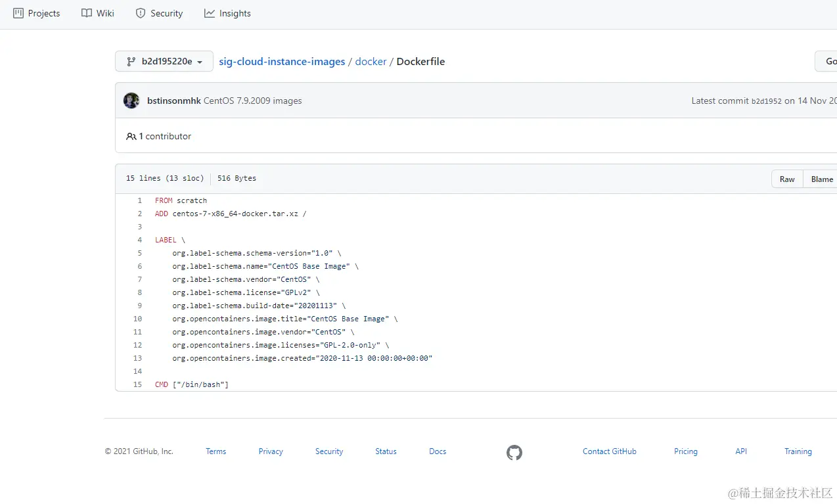Click the git branch icon on selector
The height and width of the screenshot is (504, 837).
[x=131, y=62]
